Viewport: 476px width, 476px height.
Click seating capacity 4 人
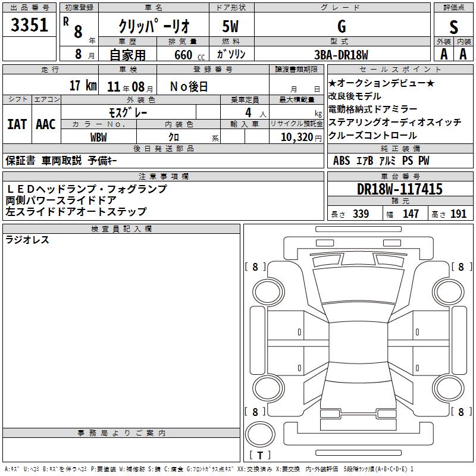(x=256, y=113)
